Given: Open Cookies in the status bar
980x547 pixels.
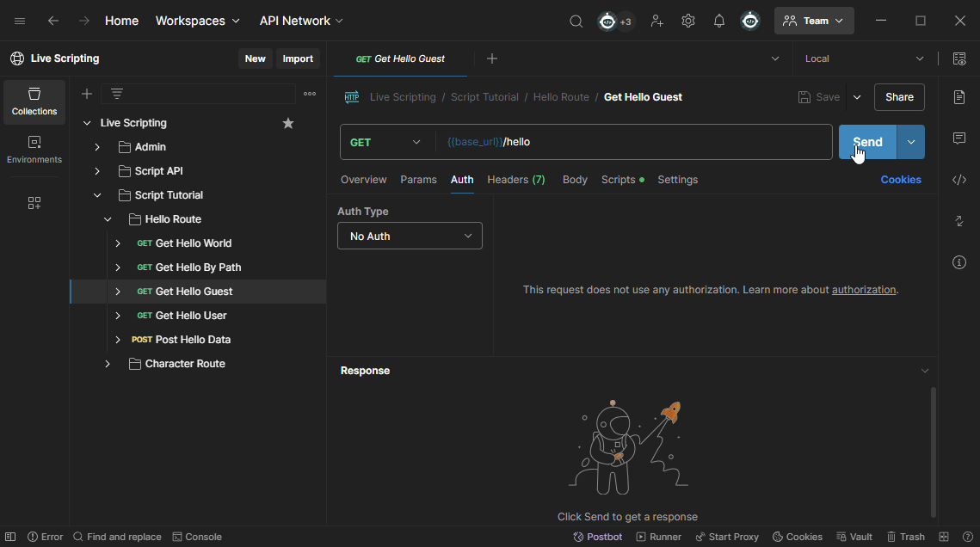Looking at the screenshot, I should click(798, 537).
